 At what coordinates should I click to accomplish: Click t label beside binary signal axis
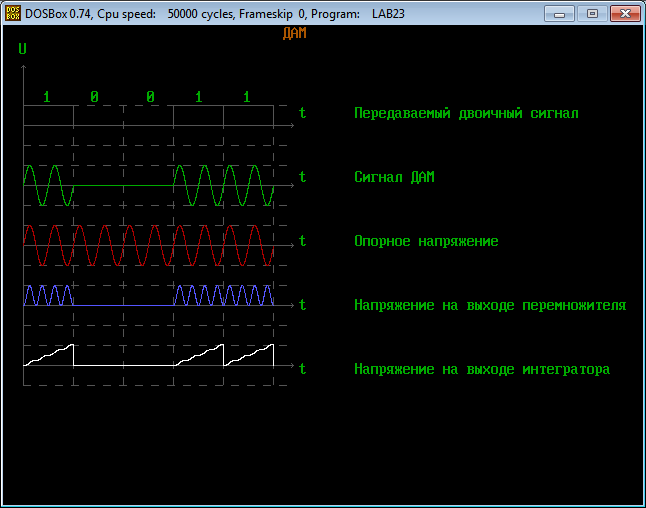tap(302, 113)
